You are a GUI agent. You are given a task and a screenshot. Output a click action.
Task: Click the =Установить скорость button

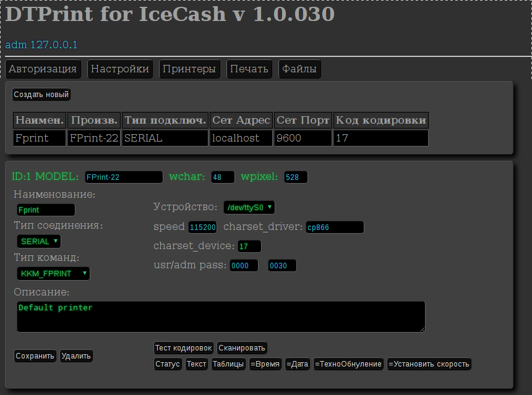point(429,364)
